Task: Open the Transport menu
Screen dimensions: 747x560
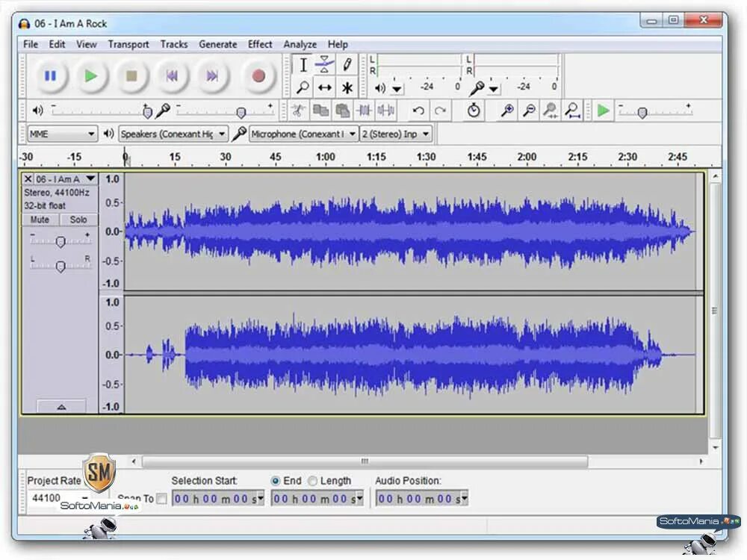Action: tap(128, 44)
